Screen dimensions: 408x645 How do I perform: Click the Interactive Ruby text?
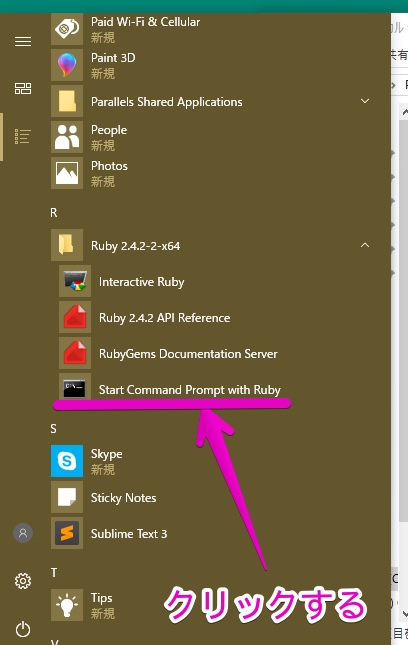[141, 282]
